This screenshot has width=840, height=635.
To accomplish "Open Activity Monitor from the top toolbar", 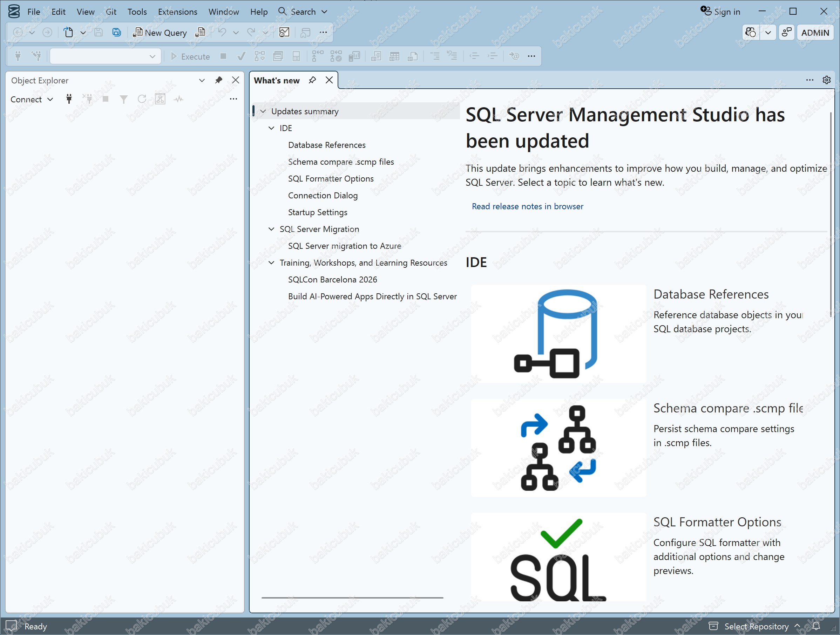I will click(284, 33).
